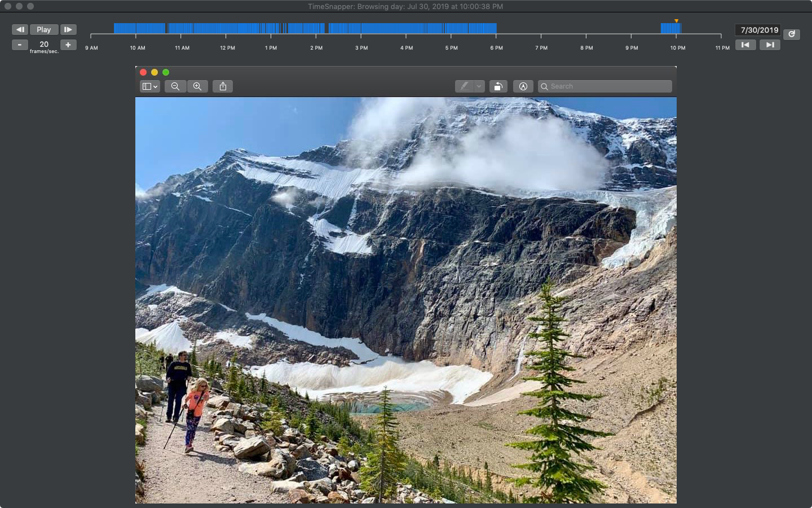Screen dimensions: 812x508
Task: Select the Preview highlight pen tool
Action: point(464,86)
